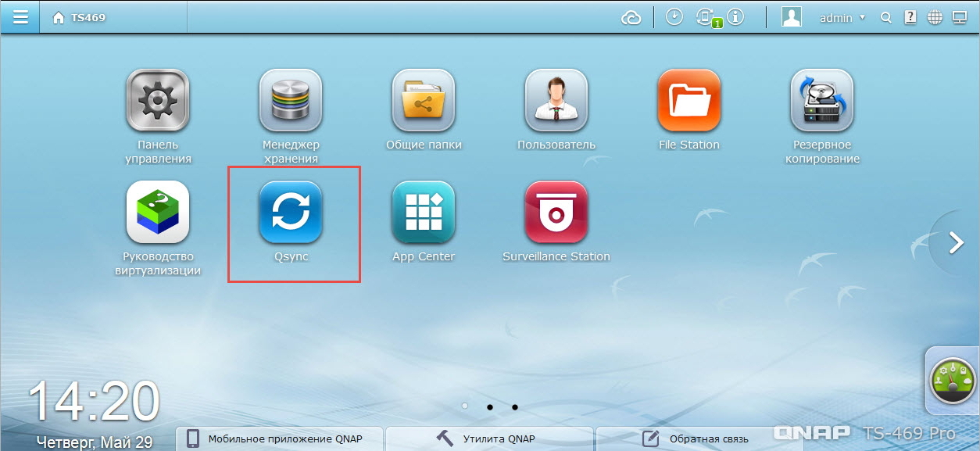Screen dimensions: 980x451
Task: Open Утилита QNAP bottom button
Action: click(490, 438)
